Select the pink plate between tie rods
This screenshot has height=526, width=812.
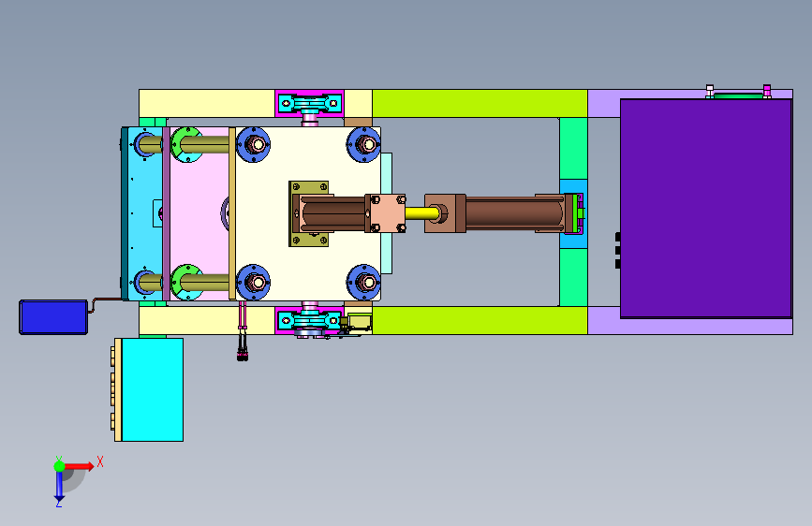(x=199, y=213)
